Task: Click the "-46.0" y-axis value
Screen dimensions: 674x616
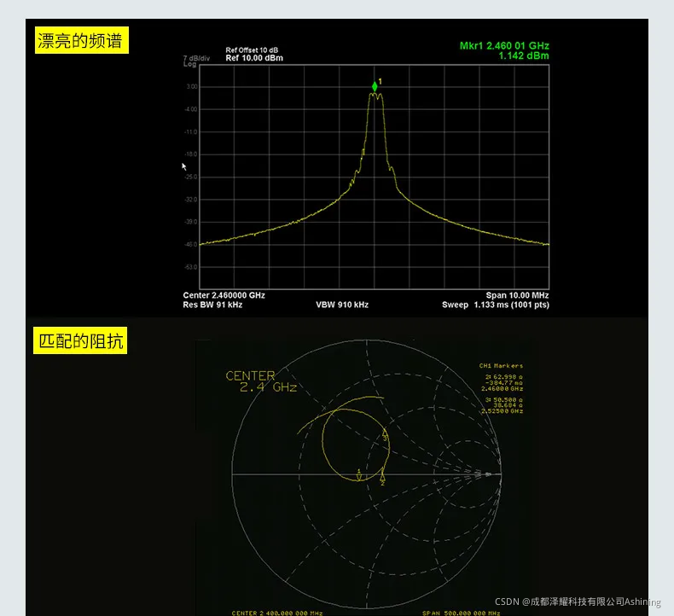Action: pyautogui.click(x=191, y=245)
